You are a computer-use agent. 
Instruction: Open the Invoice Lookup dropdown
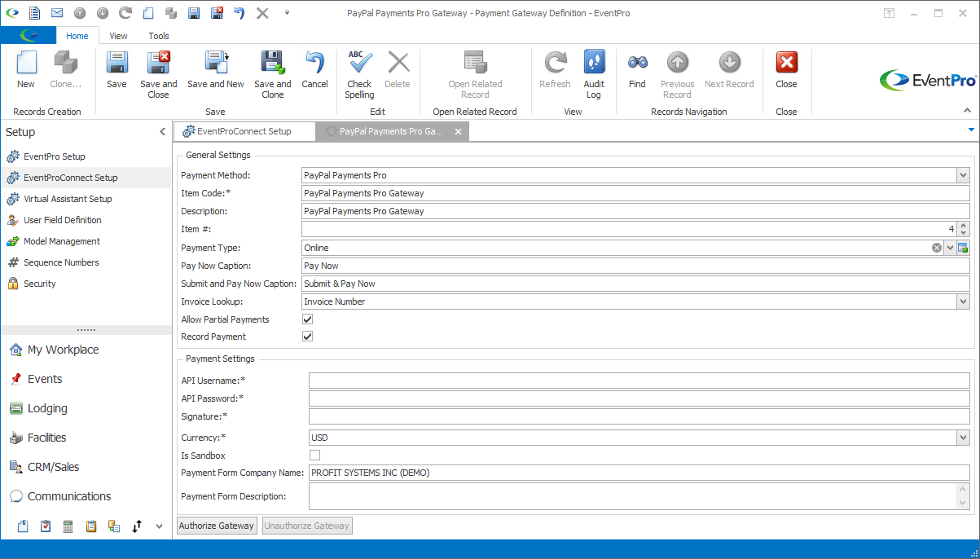(x=963, y=302)
